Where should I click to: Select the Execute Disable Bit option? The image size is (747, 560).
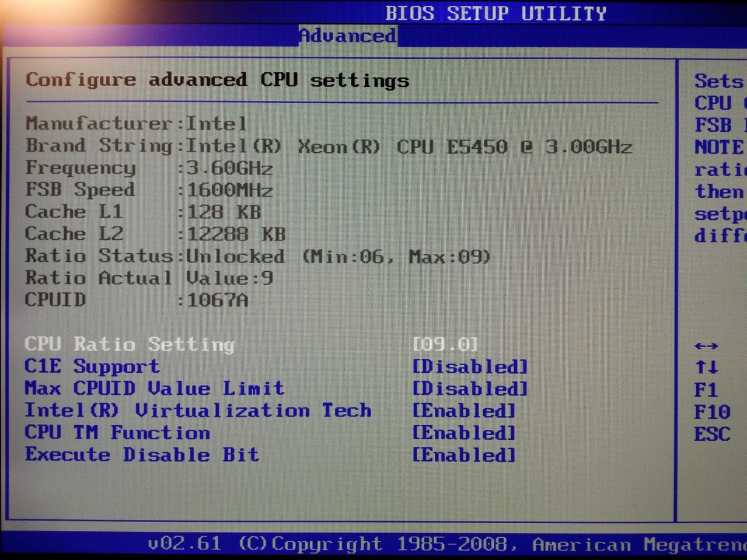(x=142, y=454)
